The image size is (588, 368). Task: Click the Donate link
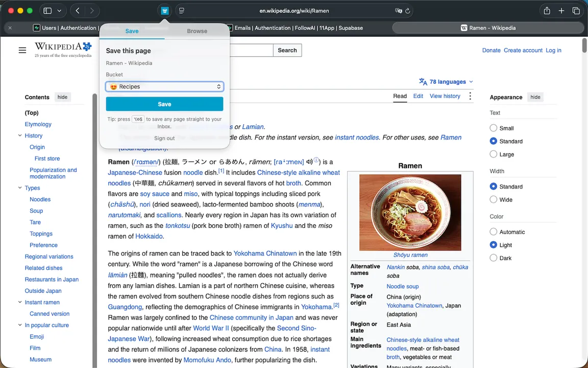coord(491,50)
